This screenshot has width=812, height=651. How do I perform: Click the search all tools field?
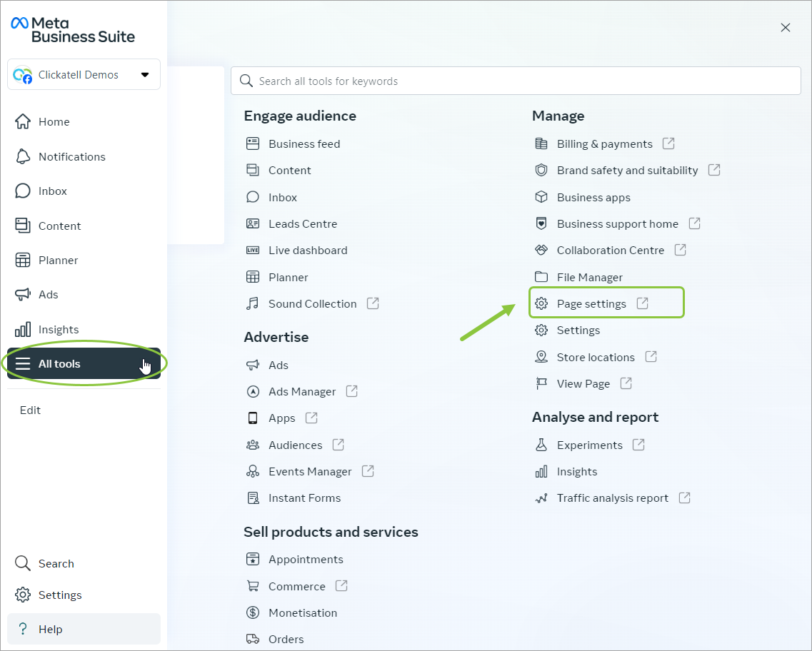[x=516, y=81]
